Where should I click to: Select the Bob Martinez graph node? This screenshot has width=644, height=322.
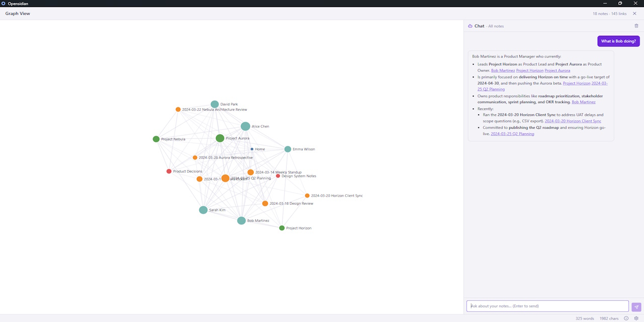[x=242, y=220]
